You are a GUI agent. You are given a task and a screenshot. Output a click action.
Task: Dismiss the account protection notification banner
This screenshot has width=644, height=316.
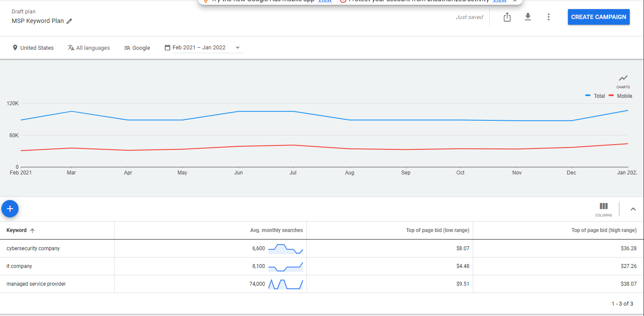coord(514,1)
